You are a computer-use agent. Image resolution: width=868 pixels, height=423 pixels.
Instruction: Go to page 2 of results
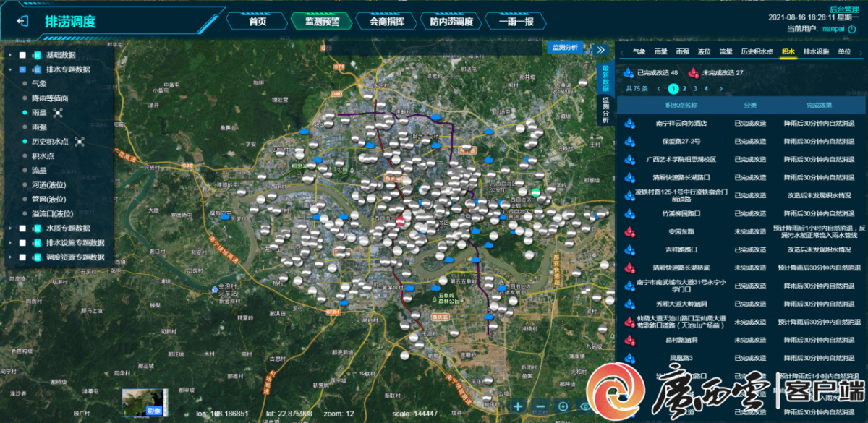point(684,89)
